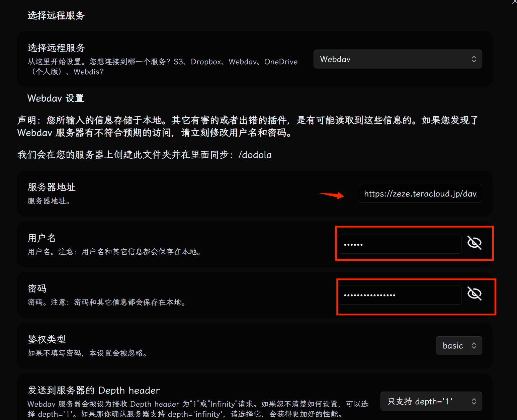This screenshot has height=420, width=517.
Task: Toggle username visibility eye icon
Action: tap(474, 243)
